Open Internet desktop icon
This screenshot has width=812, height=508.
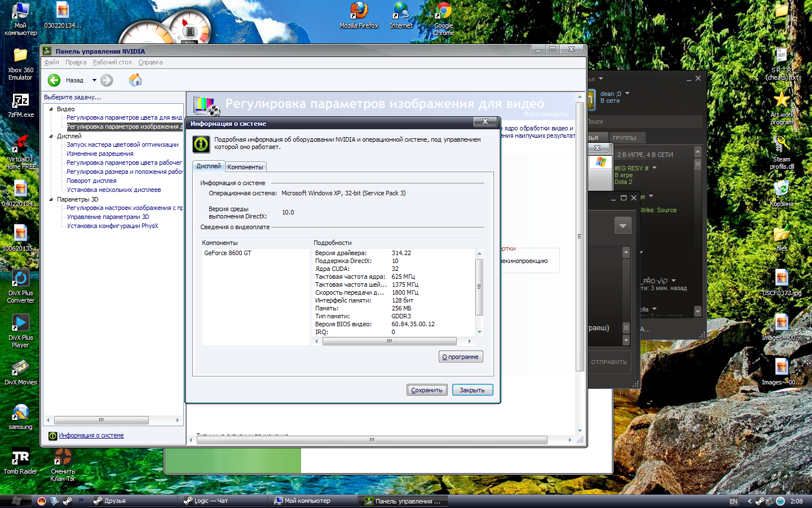coord(401,15)
